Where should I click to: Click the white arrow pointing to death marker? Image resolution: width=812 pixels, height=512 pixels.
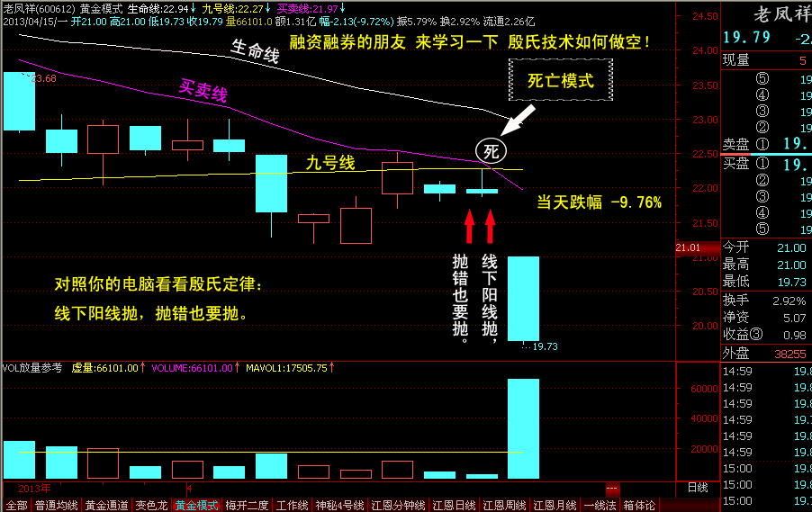pos(522,120)
